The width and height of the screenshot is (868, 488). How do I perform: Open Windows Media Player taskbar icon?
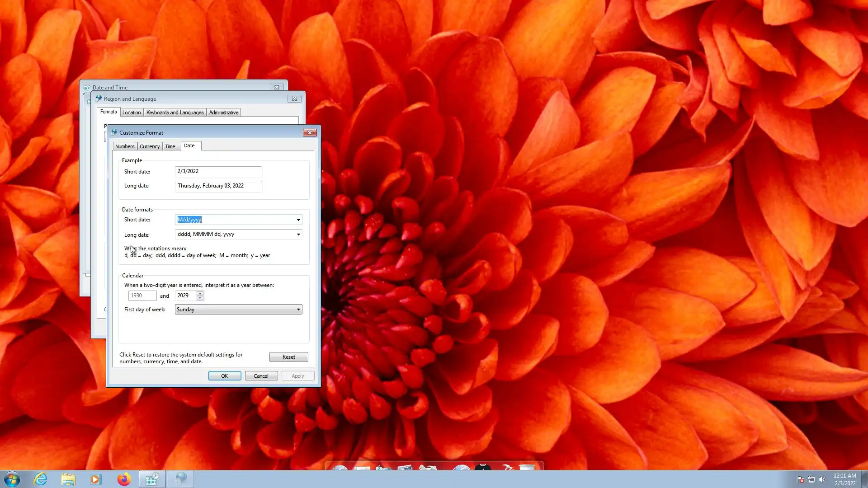96,479
